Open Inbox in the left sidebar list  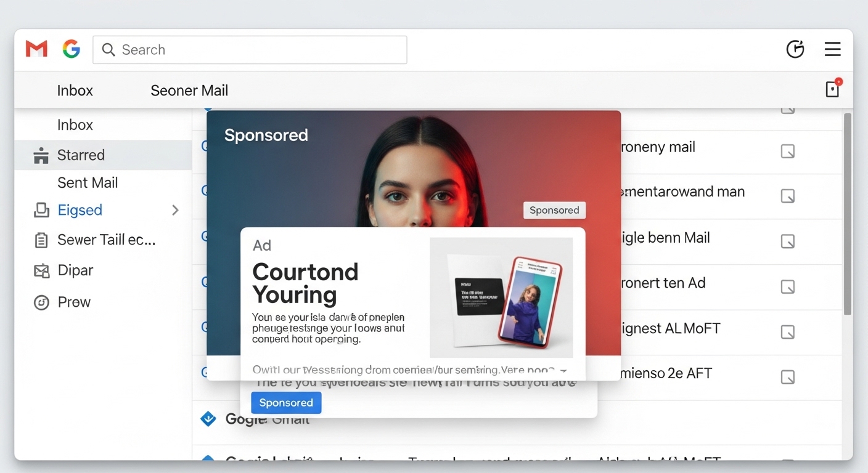point(75,125)
